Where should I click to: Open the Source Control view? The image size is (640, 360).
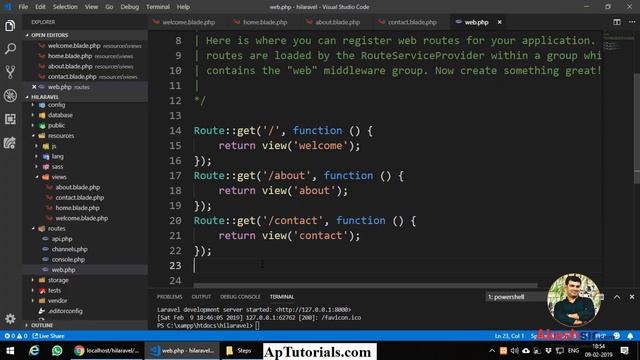[10, 72]
